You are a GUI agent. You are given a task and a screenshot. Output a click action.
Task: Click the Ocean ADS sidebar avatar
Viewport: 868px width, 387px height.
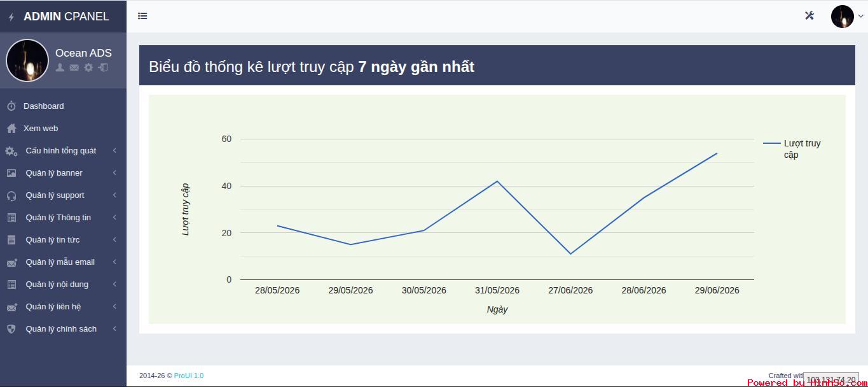[27, 60]
